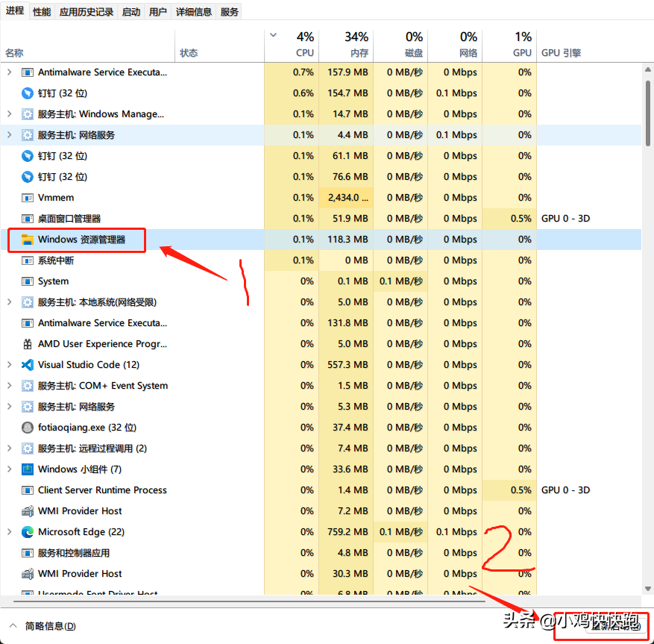Screen dimensions: 654x644
Task: Expand 服务主机: 本地系统(网络受限)
Action: [9, 302]
